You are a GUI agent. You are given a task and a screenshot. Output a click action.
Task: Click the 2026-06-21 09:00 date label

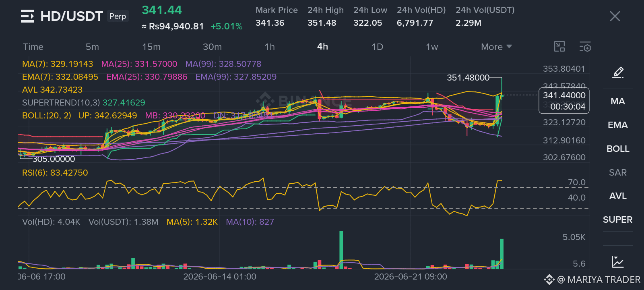click(411, 277)
